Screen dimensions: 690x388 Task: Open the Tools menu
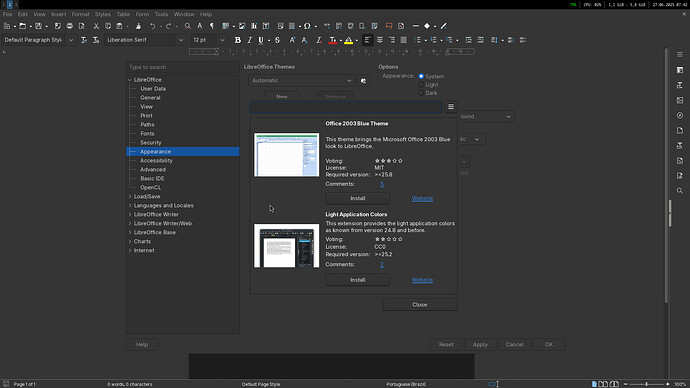point(161,14)
